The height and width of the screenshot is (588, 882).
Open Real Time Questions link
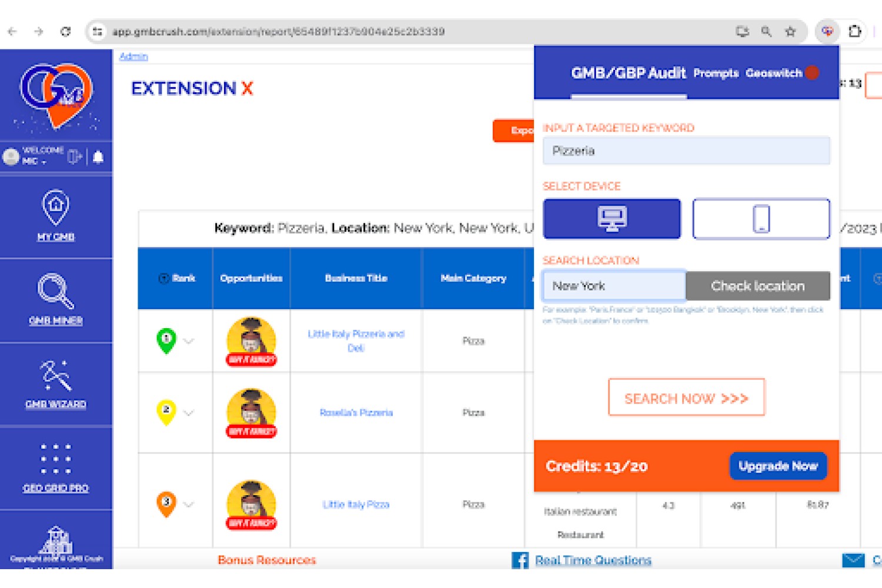pyautogui.click(x=593, y=560)
